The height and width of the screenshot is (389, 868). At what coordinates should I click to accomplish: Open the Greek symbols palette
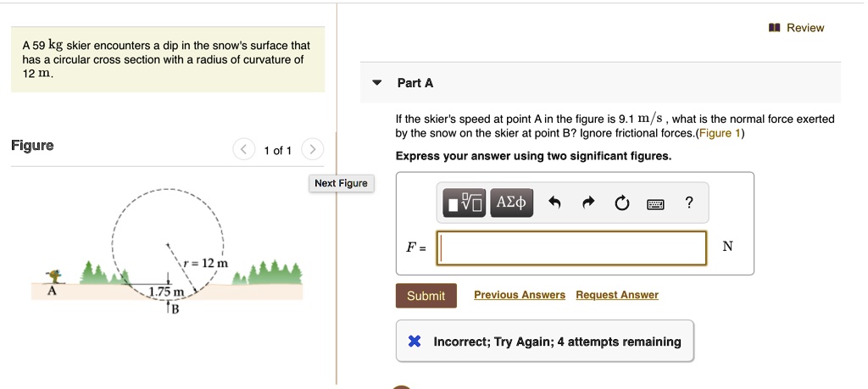tap(511, 203)
